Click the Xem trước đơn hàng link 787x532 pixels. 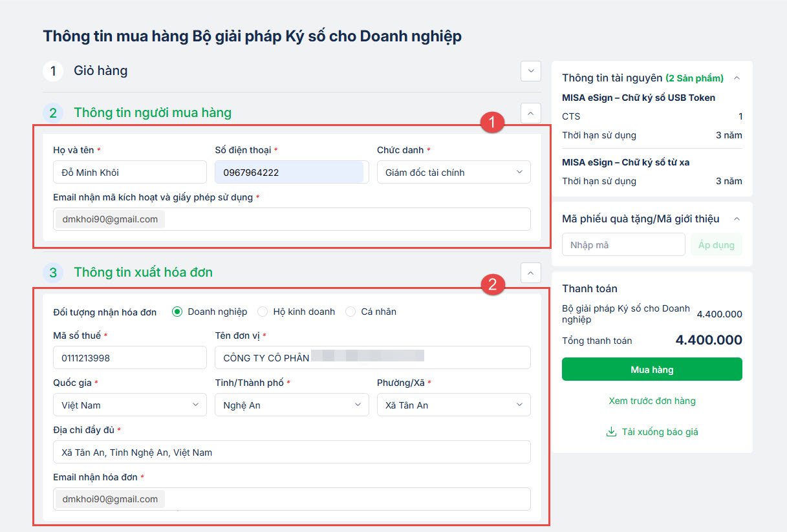(x=652, y=401)
